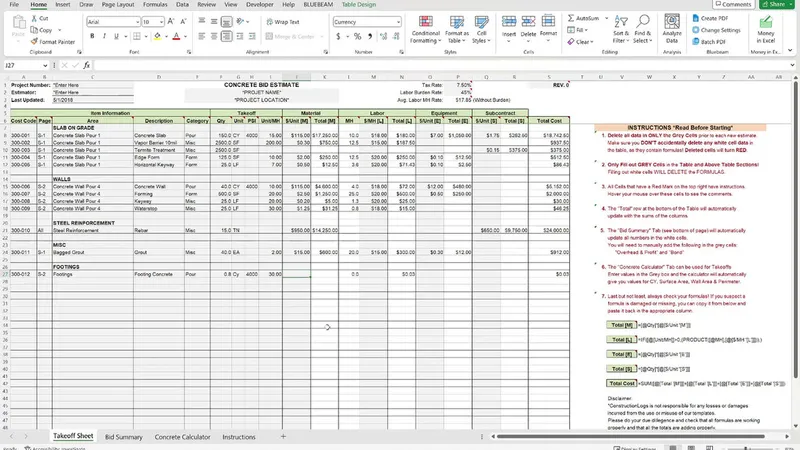Switch to Concrete Calculator sheet tab
The width and height of the screenshot is (800, 450).
tap(182, 437)
